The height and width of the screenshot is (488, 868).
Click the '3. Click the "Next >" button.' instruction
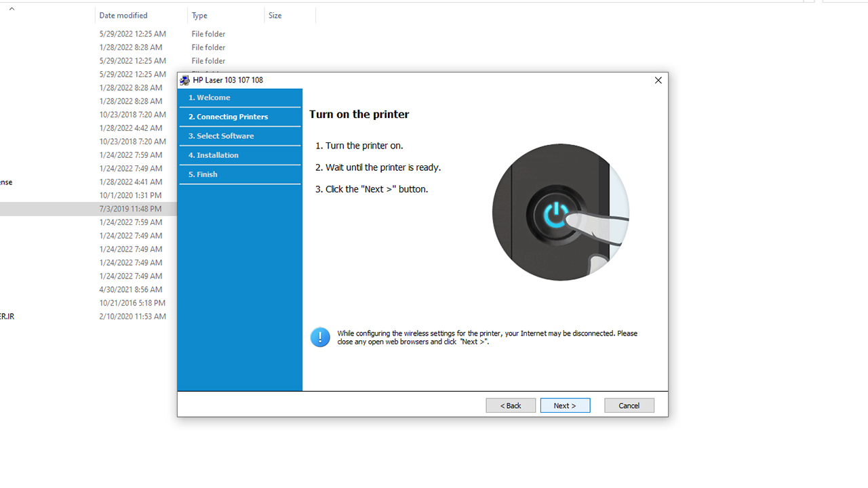click(372, 189)
